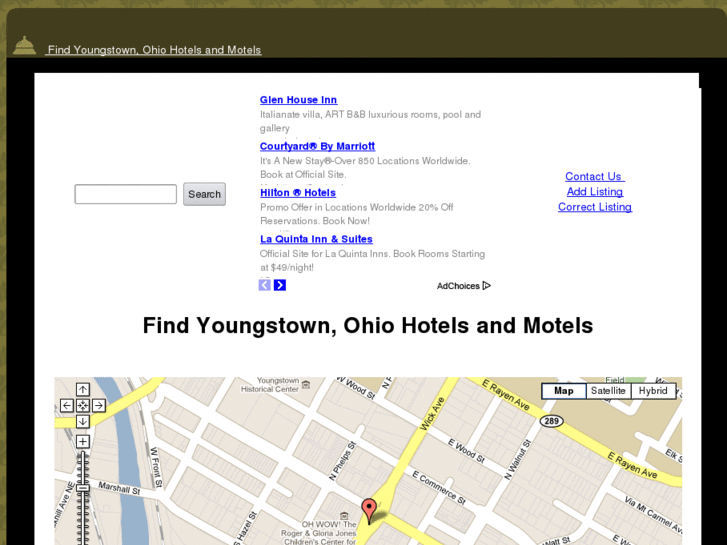Screen dimensions: 727x545
Task: Open the La Quinta Inn & Suites link
Action: [x=316, y=239]
